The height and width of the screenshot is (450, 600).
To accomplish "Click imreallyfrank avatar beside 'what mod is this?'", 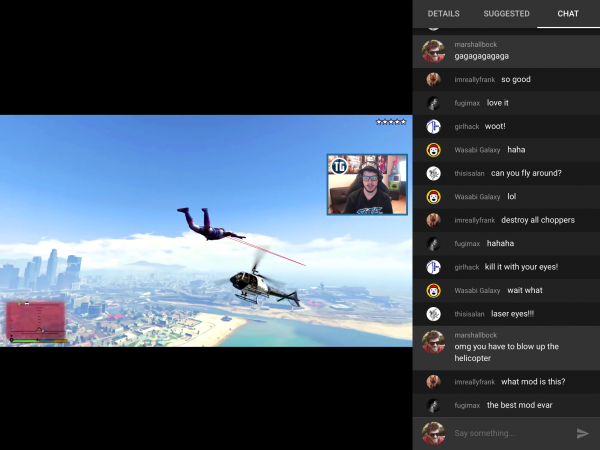I will [x=433, y=382].
